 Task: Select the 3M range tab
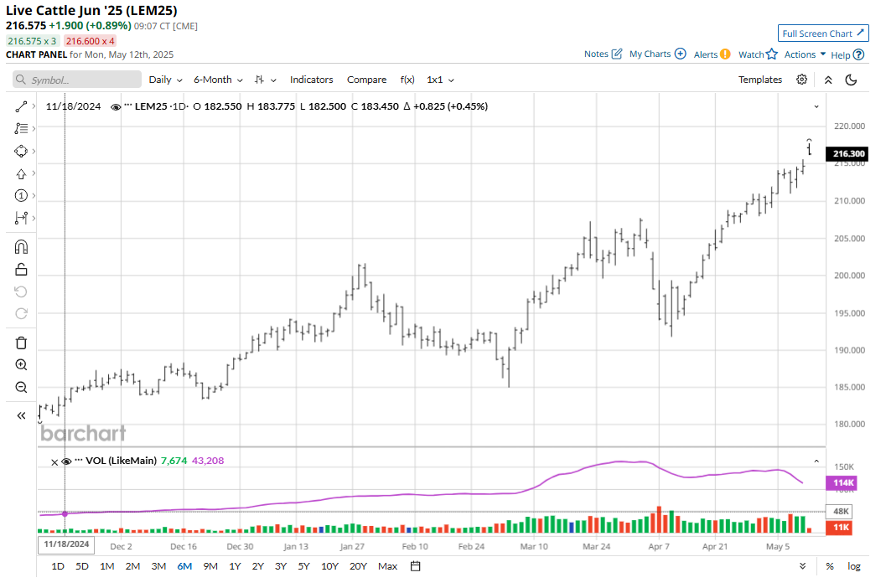tap(158, 566)
